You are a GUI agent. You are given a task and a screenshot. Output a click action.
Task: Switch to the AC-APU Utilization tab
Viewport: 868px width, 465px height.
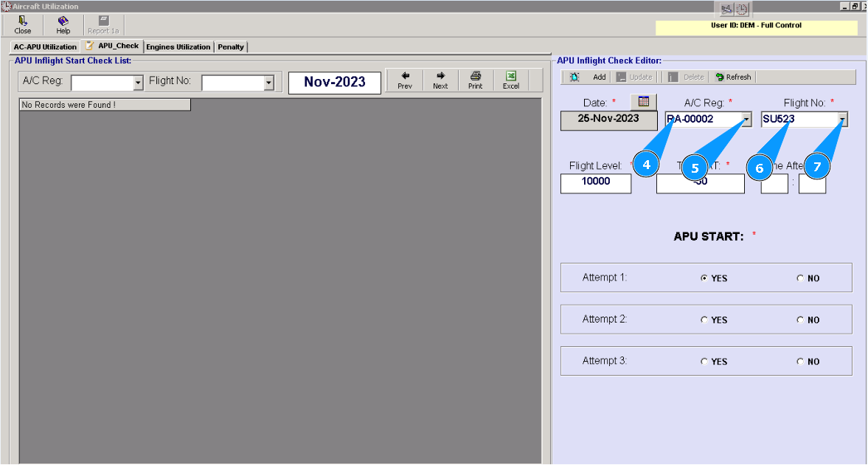tap(46, 47)
